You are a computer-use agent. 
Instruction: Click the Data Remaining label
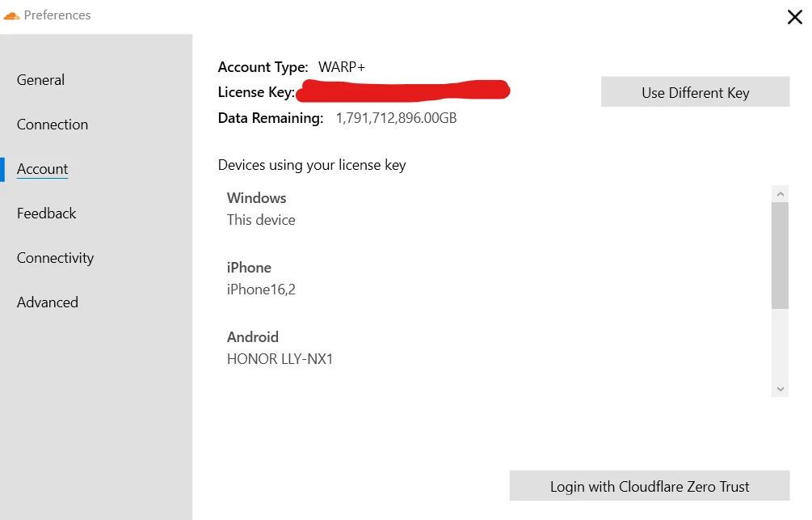coord(271,118)
